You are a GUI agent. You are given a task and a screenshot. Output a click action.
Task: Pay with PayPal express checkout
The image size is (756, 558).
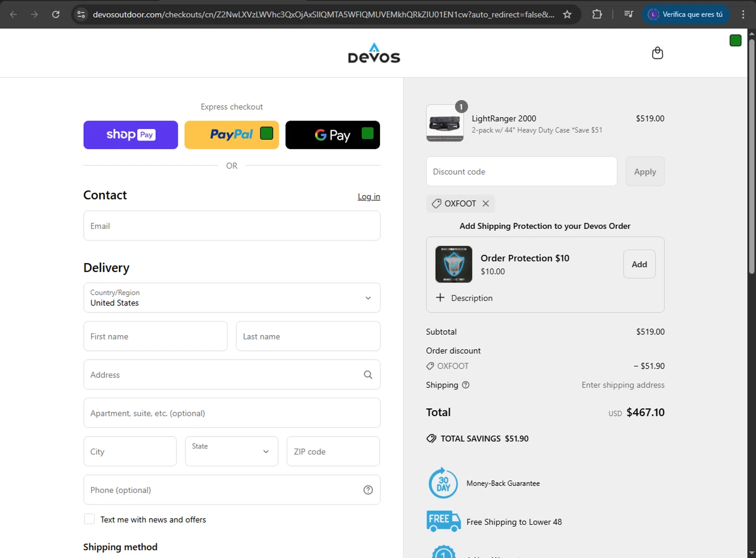click(232, 135)
